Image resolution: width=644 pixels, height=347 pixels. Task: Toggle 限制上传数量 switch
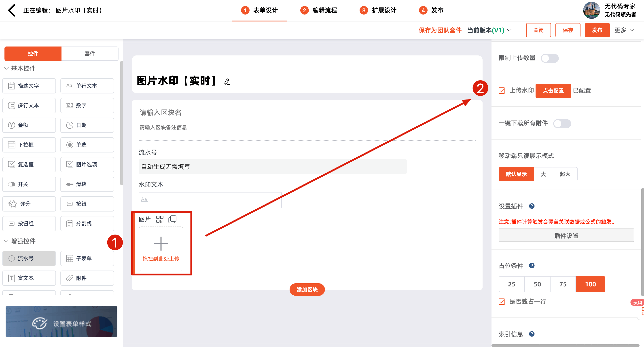coord(549,58)
